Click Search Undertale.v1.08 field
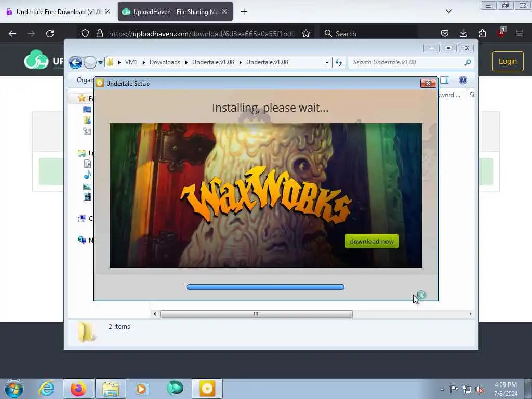Image resolution: width=532 pixels, height=399 pixels. 406,62
